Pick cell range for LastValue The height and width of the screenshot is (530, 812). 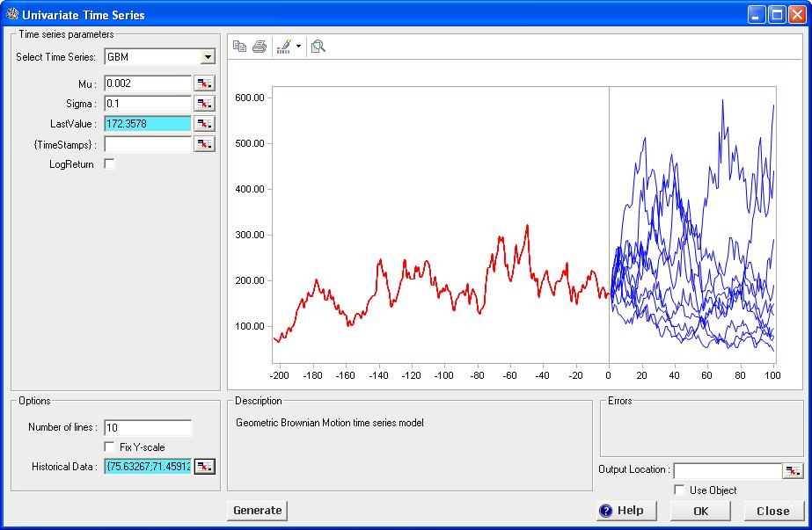click(205, 124)
